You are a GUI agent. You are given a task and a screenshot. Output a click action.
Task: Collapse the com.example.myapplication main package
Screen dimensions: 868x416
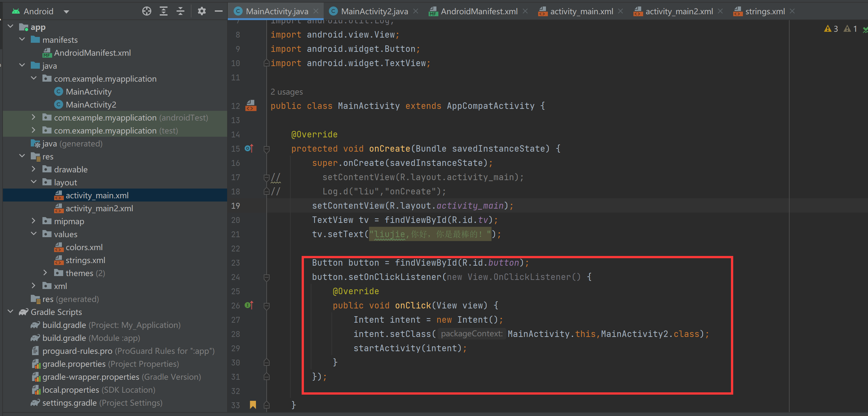click(34, 78)
